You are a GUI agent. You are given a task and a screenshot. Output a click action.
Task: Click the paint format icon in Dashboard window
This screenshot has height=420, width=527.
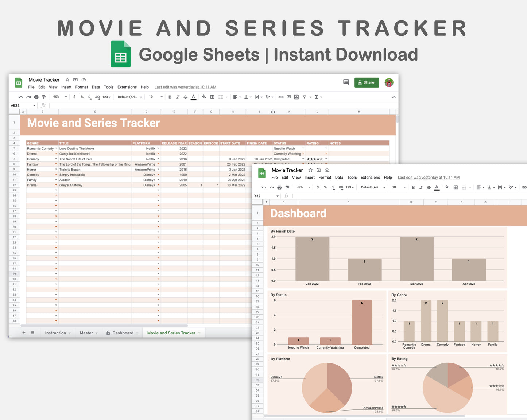click(x=287, y=187)
